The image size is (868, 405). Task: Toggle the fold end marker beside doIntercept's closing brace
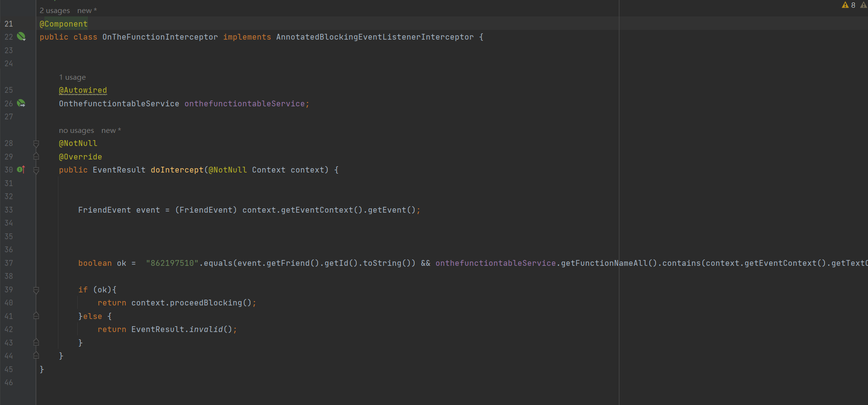(36, 355)
